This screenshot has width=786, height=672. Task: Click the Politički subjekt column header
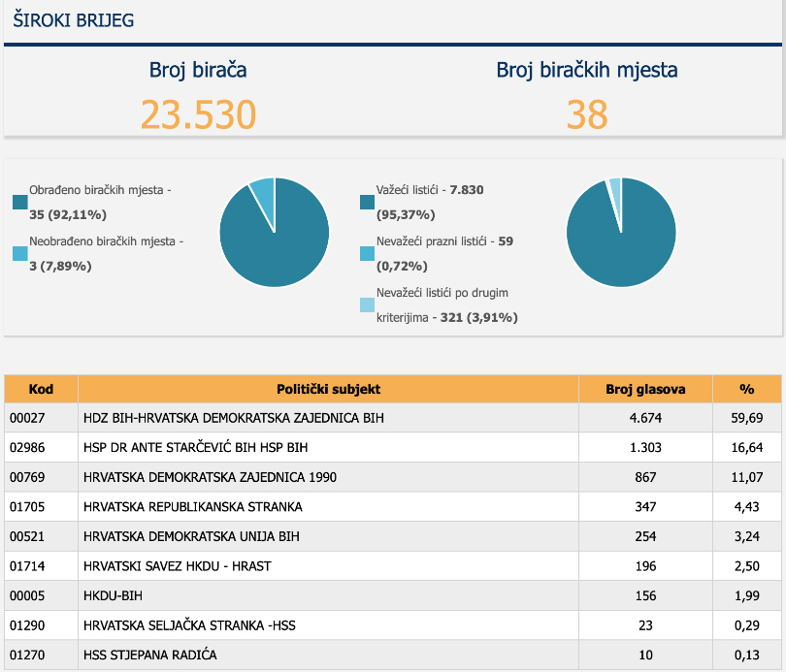click(x=328, y=389)
